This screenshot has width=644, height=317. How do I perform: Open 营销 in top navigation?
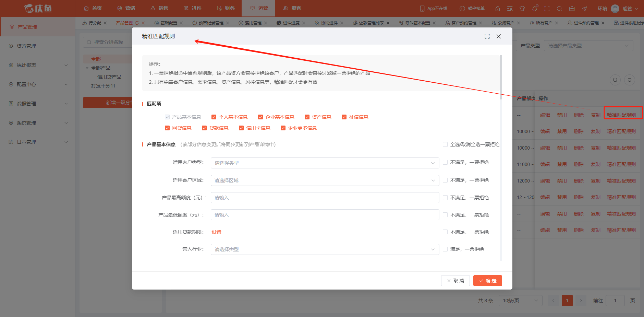(126, 8)
